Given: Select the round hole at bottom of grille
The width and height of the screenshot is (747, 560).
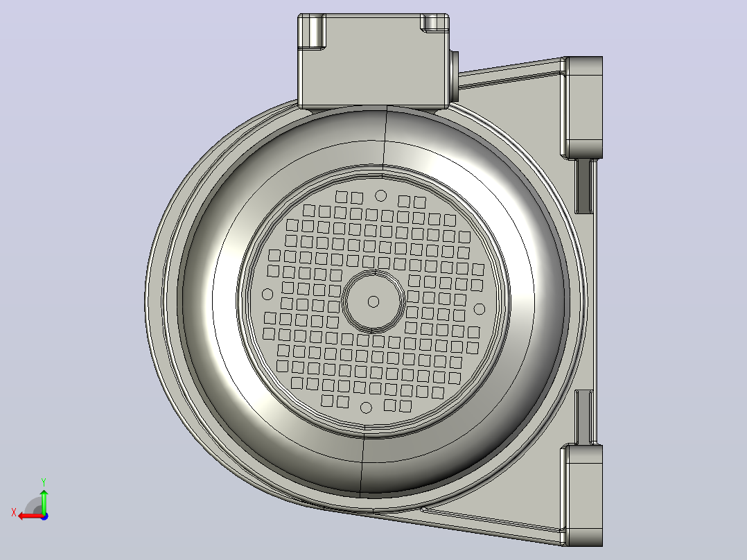Looking at the screenshot, I should click(x=366, y=408).
